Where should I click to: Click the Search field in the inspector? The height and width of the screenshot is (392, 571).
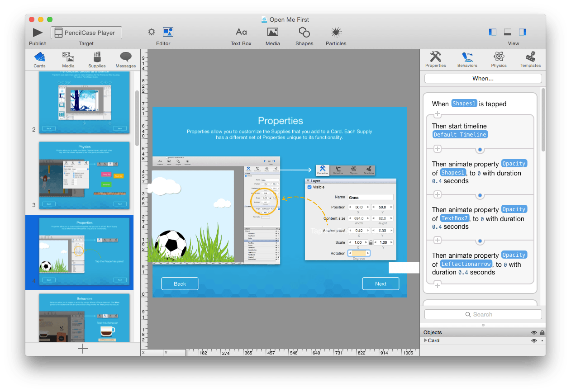(x=483, y=314)
